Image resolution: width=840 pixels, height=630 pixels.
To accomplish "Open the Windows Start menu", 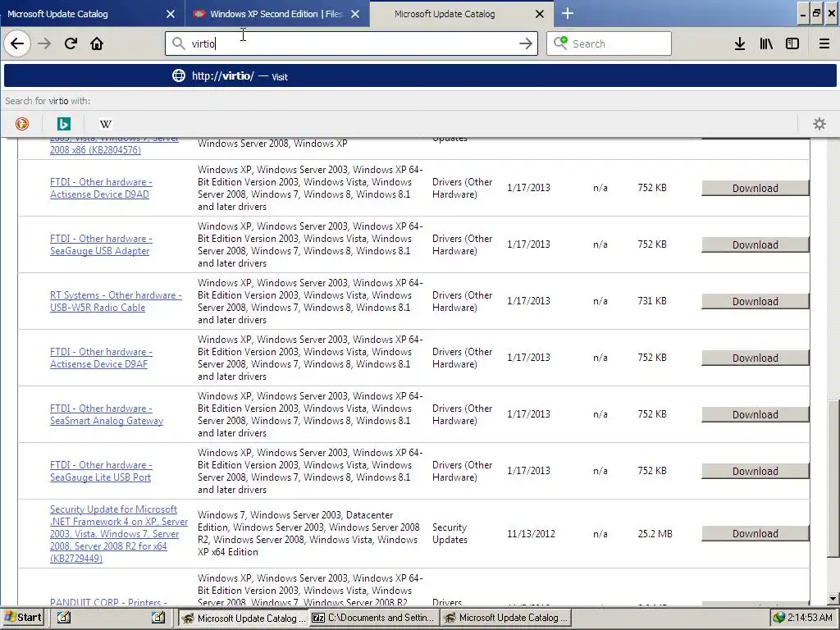I will pos(22,618).
